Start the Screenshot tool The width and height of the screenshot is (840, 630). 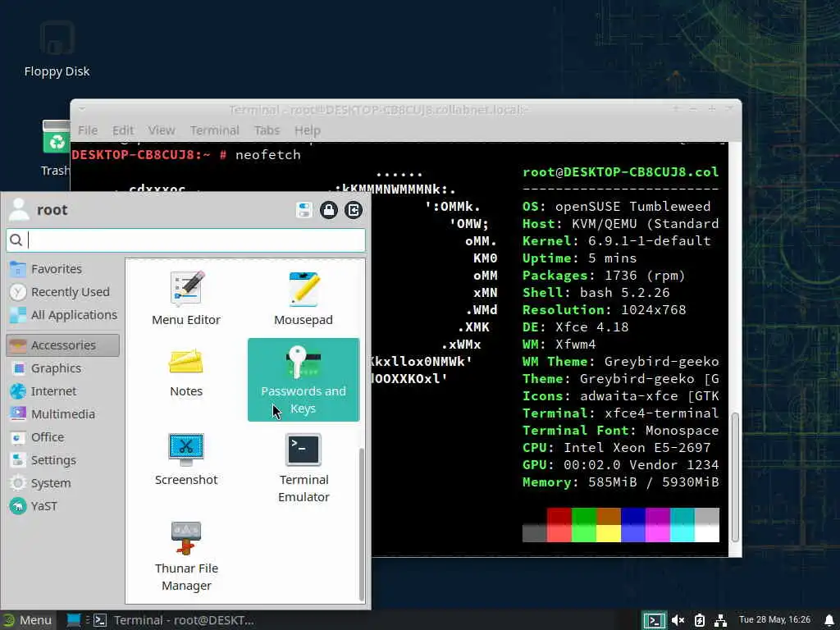186,459
